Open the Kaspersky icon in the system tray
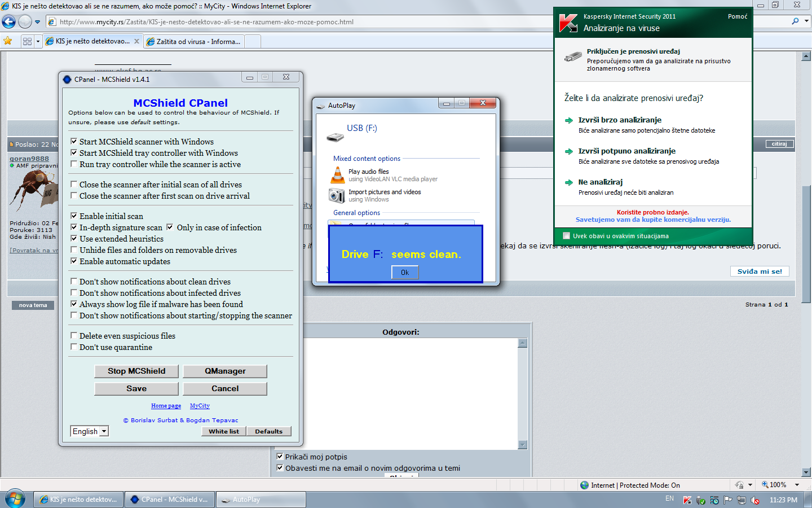This screenshot has width=812, height=508. click(x=687, y=500)
